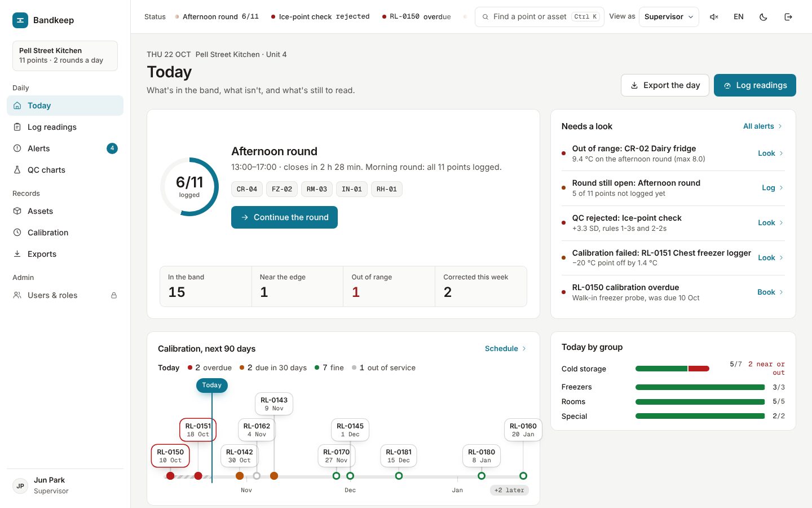
Task: Click the lock icon beside Users & roles
Action: coord(114,295)
